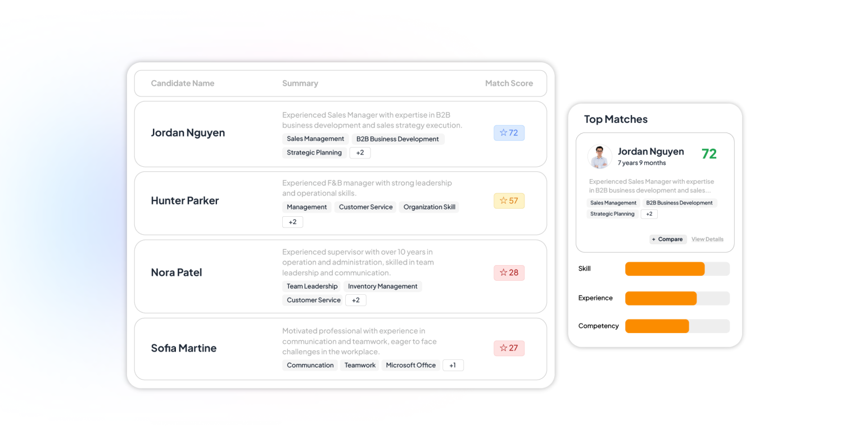
Task: Click the Organization Skill tag
Action: click(x=430, y=207)
